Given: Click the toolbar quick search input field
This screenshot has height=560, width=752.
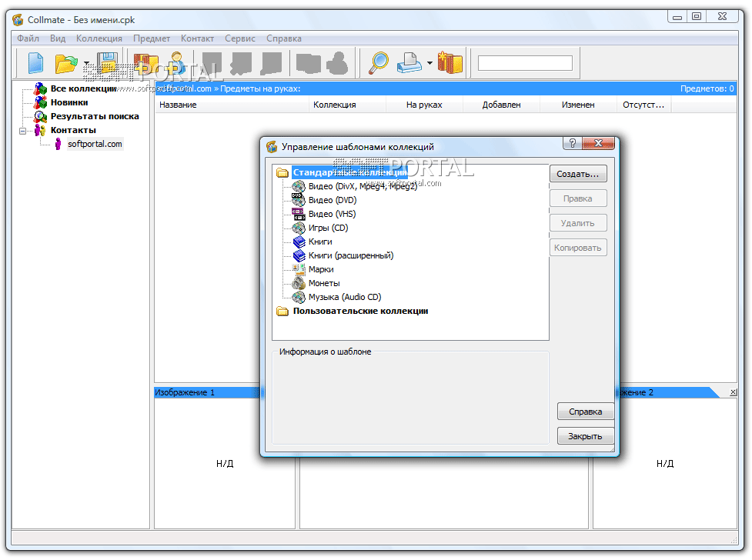Looking at the screenshot, I should pos(525,63).
